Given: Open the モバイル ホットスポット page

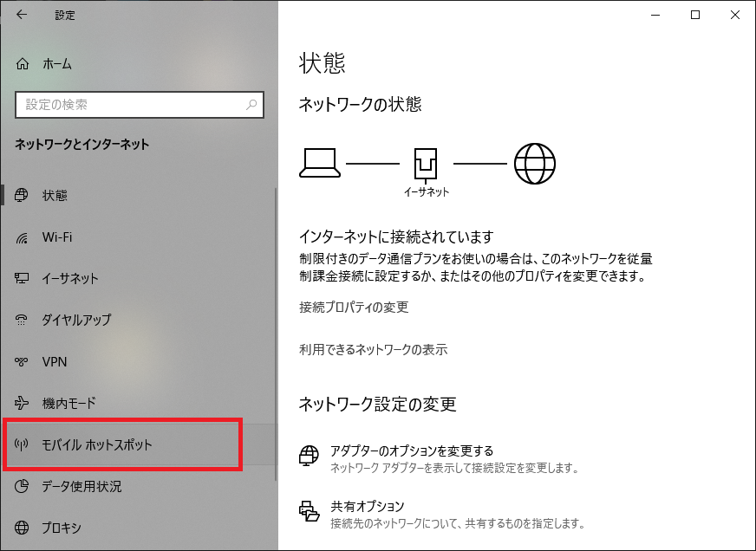Looking at the screenshot, I should tap(97, 445).
